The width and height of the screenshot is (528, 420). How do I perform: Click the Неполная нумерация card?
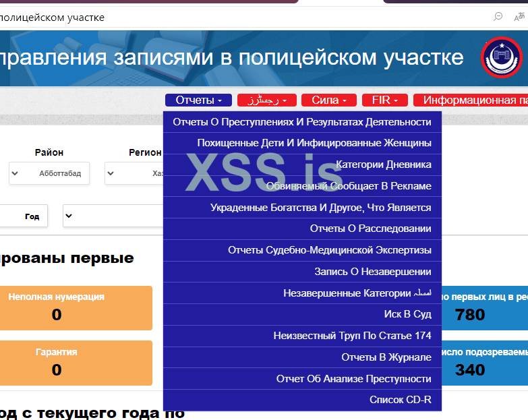[x=76, y=307]
